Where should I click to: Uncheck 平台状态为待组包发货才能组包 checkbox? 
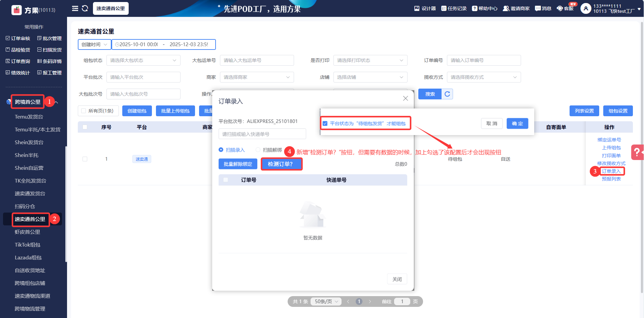[x=325, y=124]
